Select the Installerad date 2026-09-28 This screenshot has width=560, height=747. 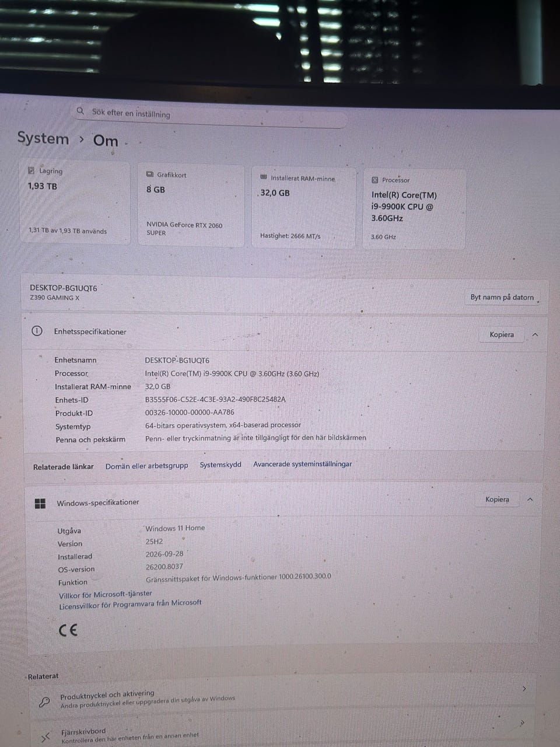(x=164, y=554)
